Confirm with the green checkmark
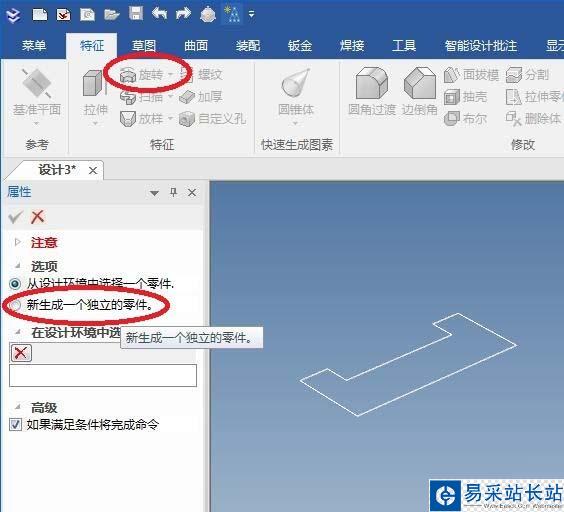The image size is (564, 512). pos(15,217)
